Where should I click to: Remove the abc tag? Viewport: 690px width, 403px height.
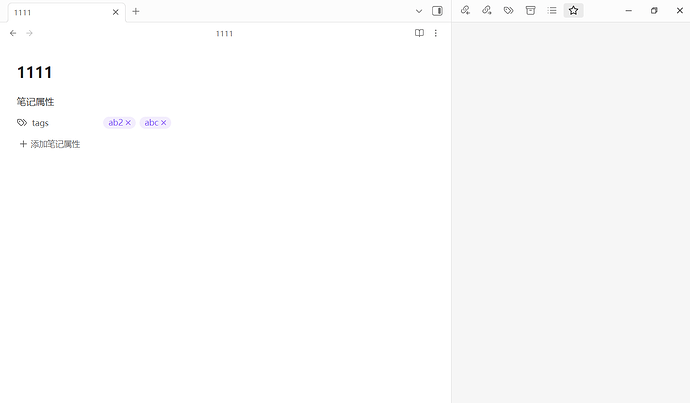[164, 123]
